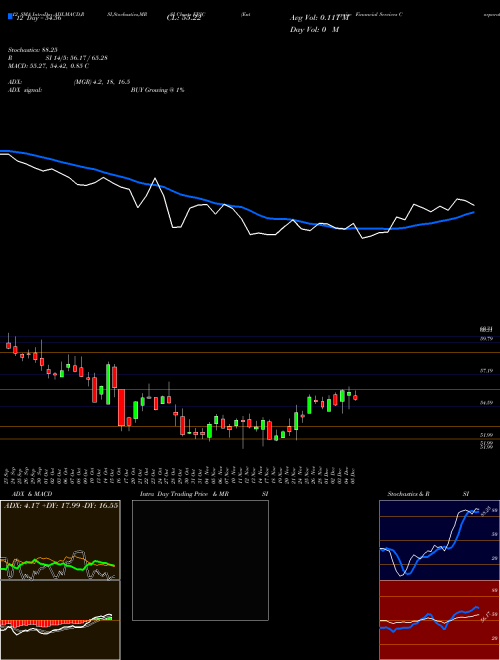Click the blue 12-day SMA legend square
Image resolution: width=500 pixels, height=660 pixels.
pos(11,16)
